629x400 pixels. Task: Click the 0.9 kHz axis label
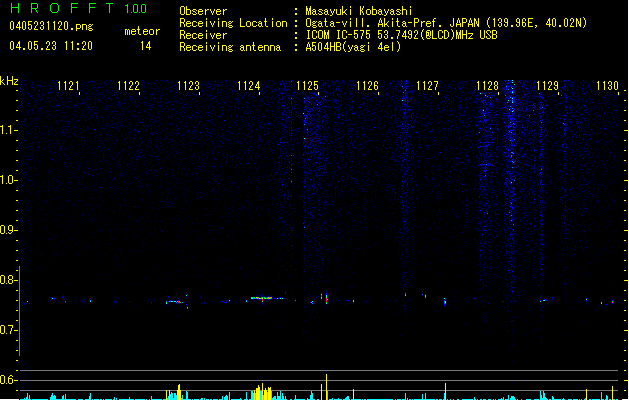click(8, 230)
